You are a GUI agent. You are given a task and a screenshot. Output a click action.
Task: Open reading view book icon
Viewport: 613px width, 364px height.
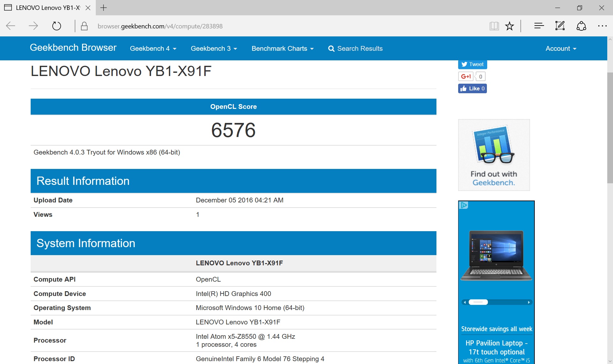click(494, 26)
